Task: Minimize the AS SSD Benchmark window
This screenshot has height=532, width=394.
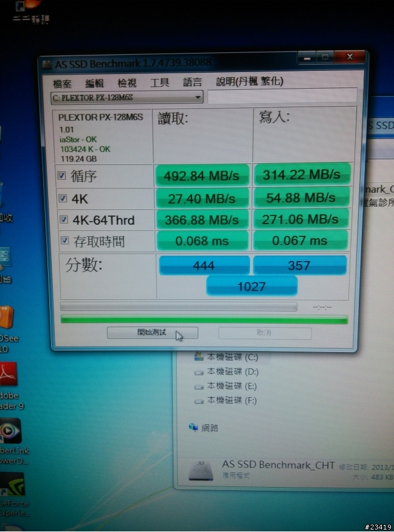Action: (307, 58)
